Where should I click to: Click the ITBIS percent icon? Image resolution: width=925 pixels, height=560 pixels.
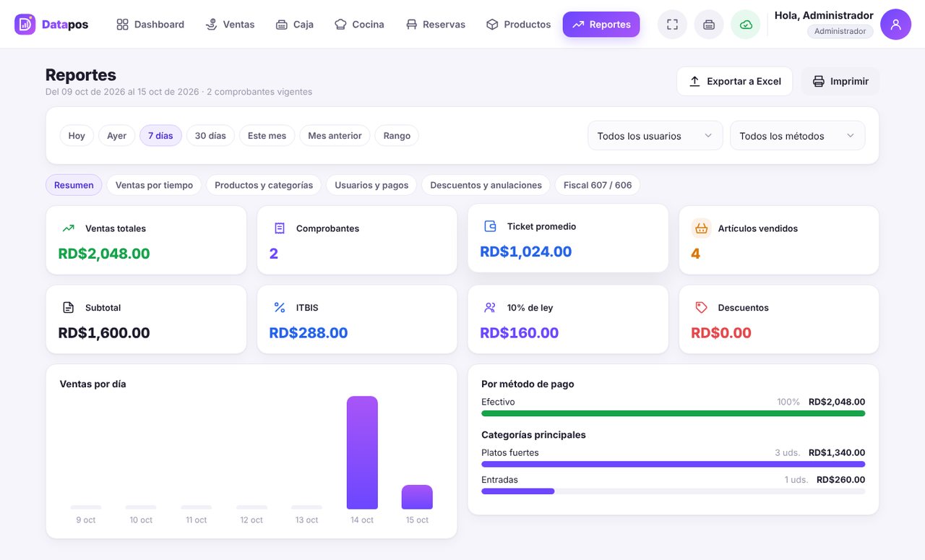click(280, 308)
